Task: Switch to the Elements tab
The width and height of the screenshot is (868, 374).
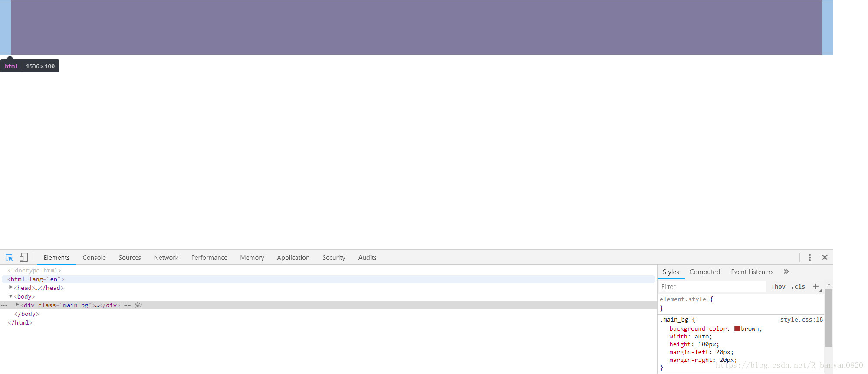Action: (56, 257)
